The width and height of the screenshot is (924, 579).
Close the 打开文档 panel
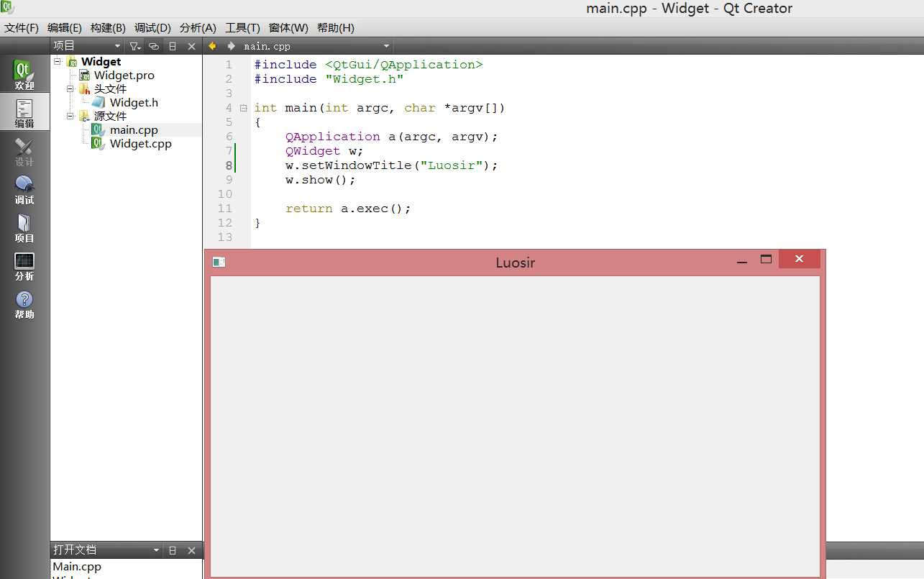(191, 550)
